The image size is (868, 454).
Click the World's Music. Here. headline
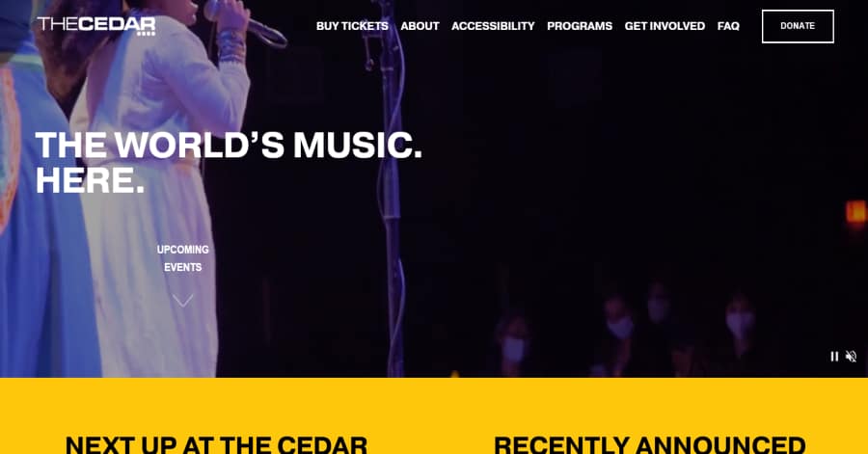pos(229,162)
